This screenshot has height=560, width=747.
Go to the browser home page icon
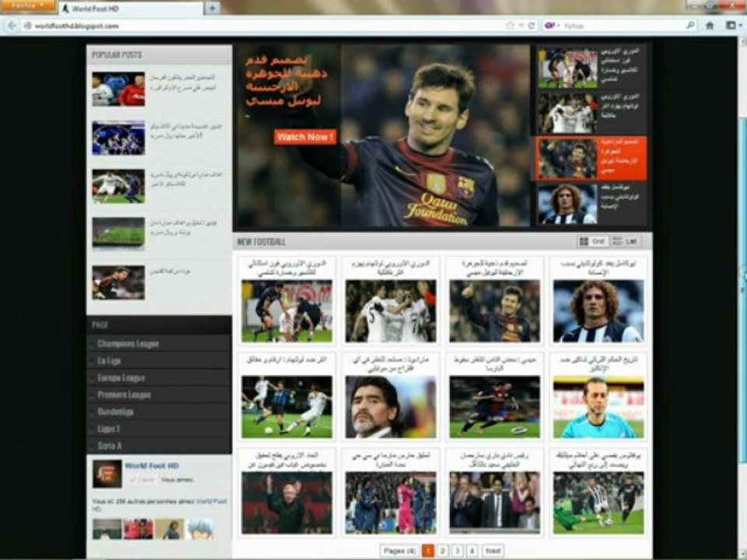[x=710, y=26]
